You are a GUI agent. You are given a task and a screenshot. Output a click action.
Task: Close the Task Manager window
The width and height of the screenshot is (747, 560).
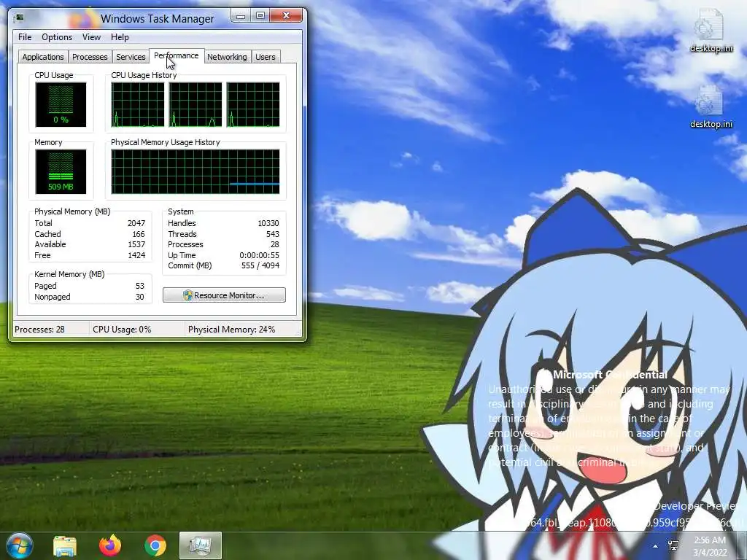[x=286, y=16]
